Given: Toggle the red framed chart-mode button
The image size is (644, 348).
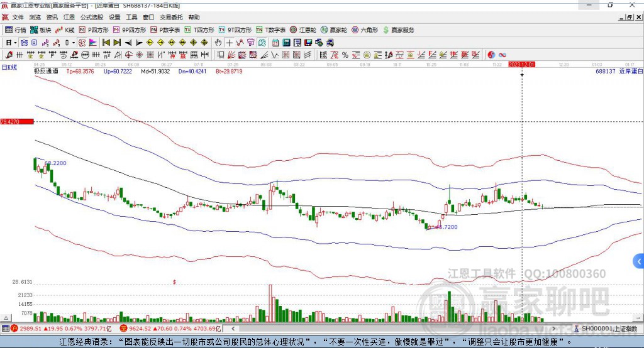Looking at the screenshot, I should 82,43.
